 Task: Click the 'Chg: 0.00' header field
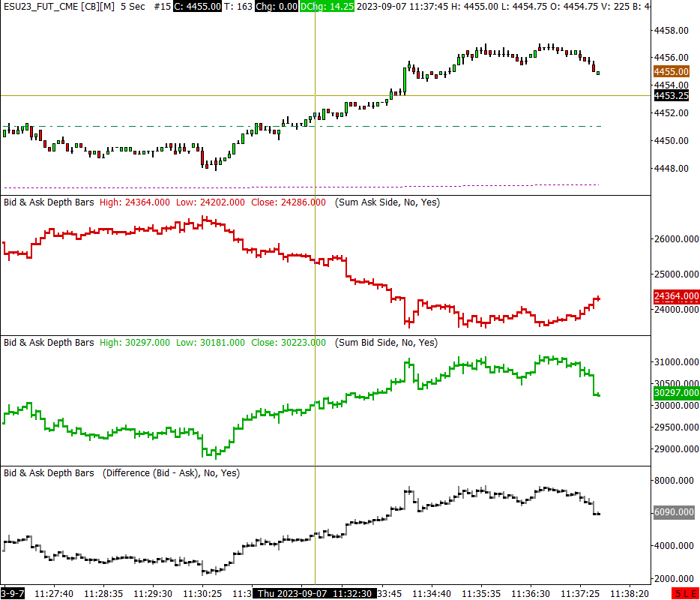(x=277, y=7)
